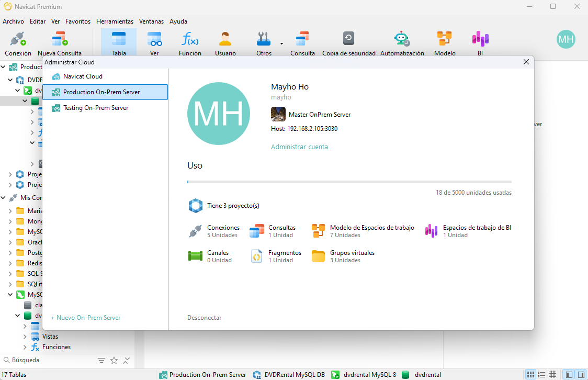Click the Administrar cuenta link
The width and height of the screenshot is (588, 380).
pyautogui.click(x=299, y=147)
